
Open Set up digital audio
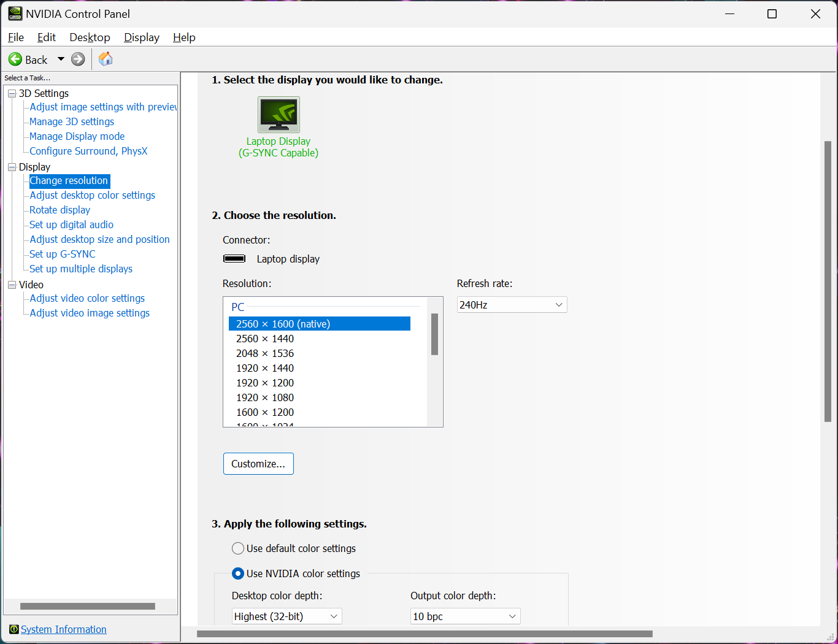[x=72, y=224]
